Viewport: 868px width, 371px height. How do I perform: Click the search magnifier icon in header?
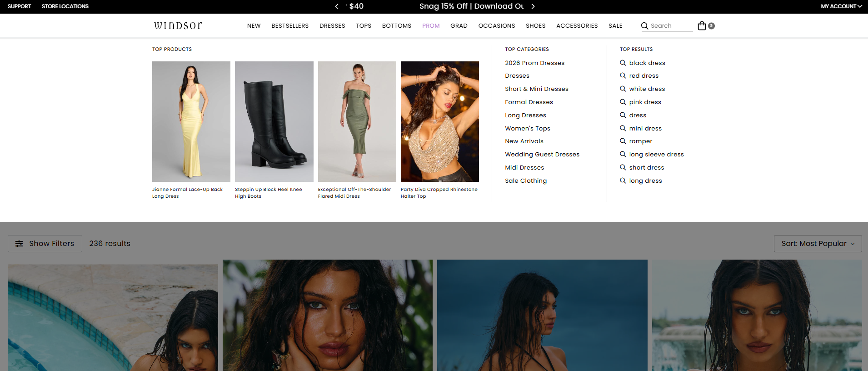click(644, 26)
